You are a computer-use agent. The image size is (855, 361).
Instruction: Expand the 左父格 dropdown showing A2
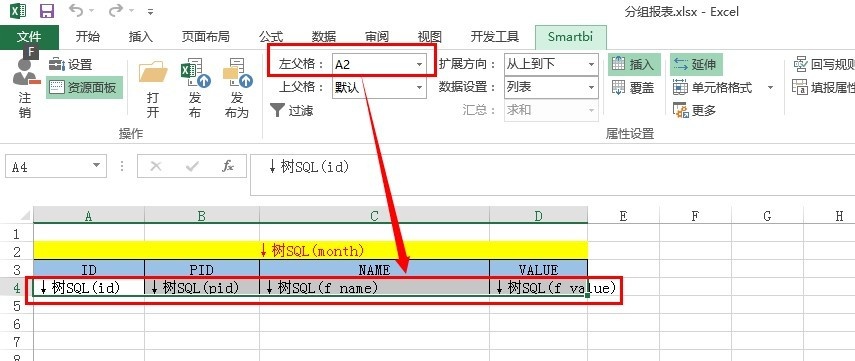click(419, 64)
